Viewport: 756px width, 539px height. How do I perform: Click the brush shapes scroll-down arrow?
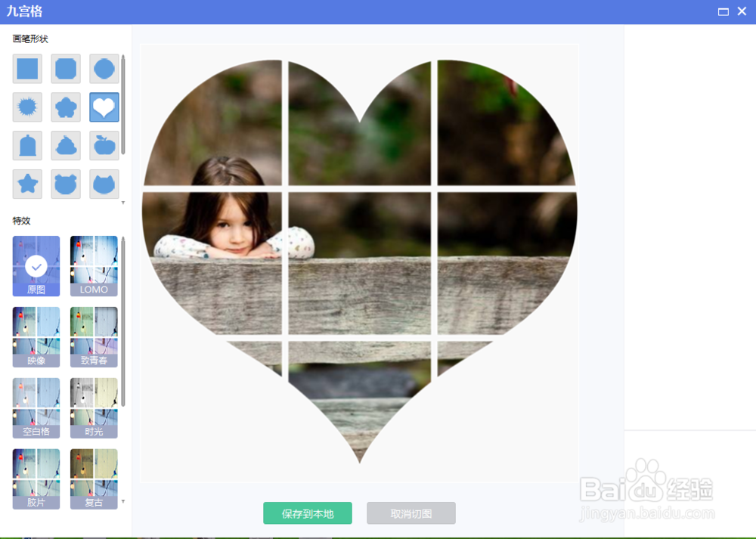pos(123,203)
